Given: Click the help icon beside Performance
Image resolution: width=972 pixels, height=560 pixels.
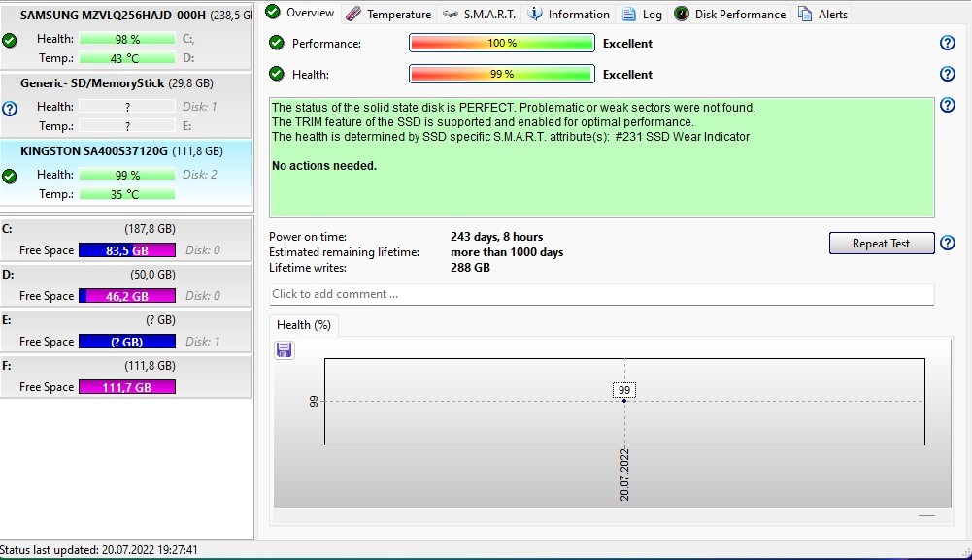Looking at the screenshot, I should click(x=947, y=43).
